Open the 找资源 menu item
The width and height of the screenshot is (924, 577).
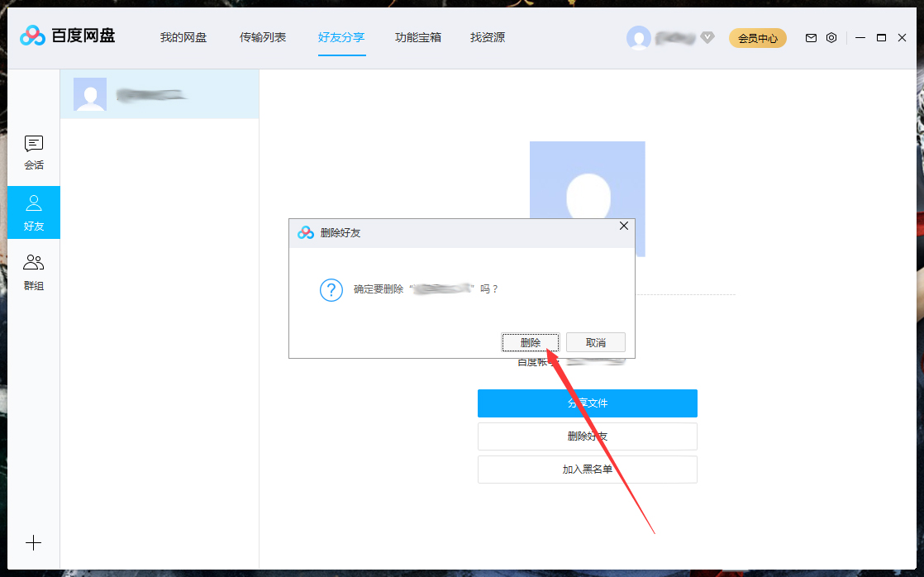[487, 37]
